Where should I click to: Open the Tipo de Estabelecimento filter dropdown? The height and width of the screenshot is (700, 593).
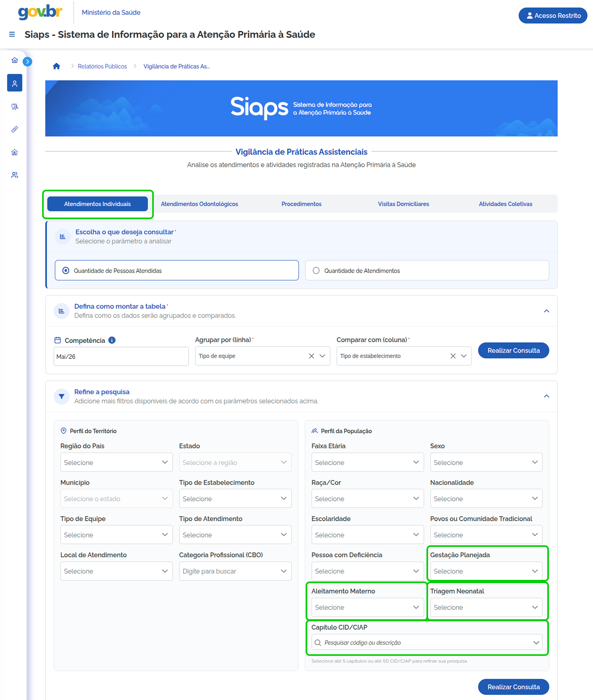235,499
